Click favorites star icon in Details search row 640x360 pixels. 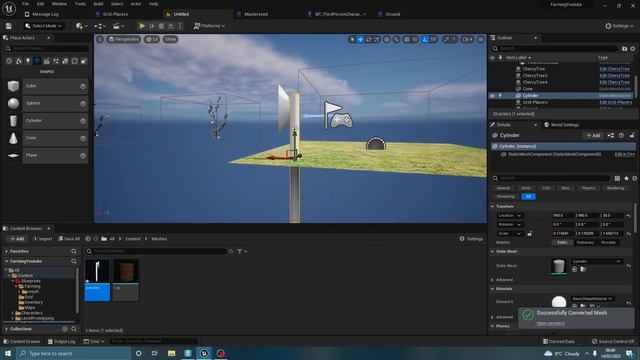point(626,178)
